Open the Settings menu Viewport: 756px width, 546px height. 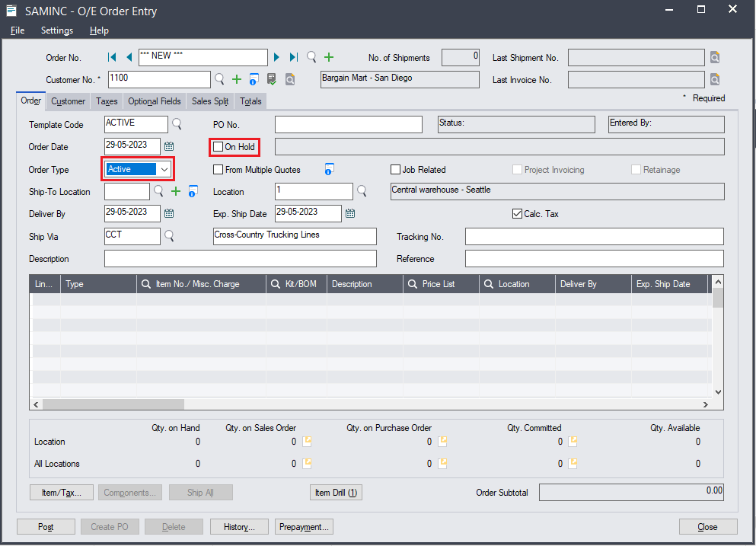tap(57, 30)
